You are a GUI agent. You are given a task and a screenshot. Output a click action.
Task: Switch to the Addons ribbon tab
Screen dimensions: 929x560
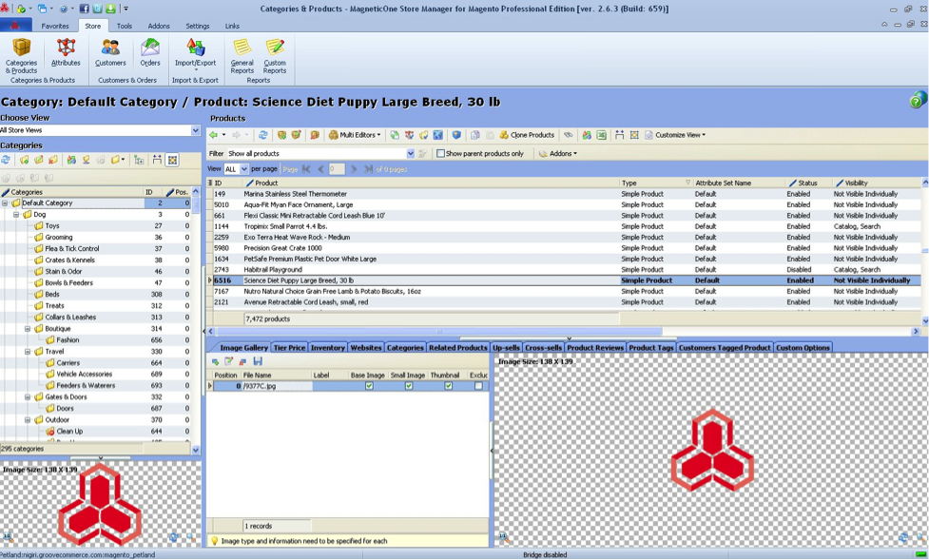point(159,26)
